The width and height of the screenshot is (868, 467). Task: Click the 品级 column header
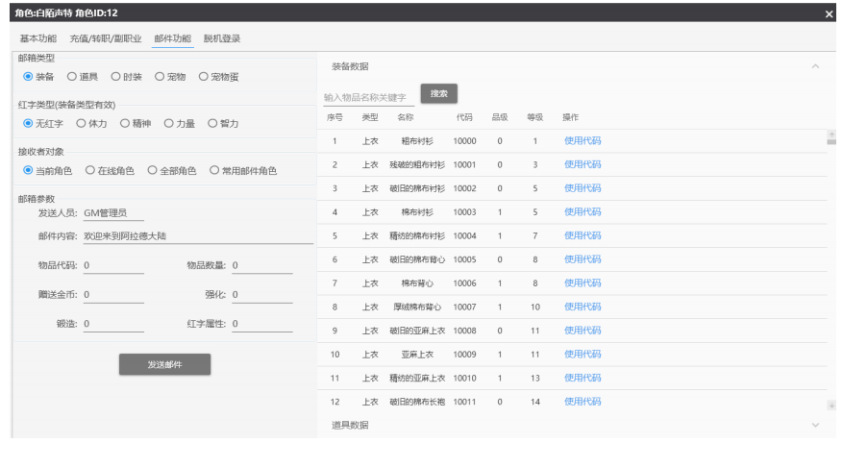pos(500,117)
